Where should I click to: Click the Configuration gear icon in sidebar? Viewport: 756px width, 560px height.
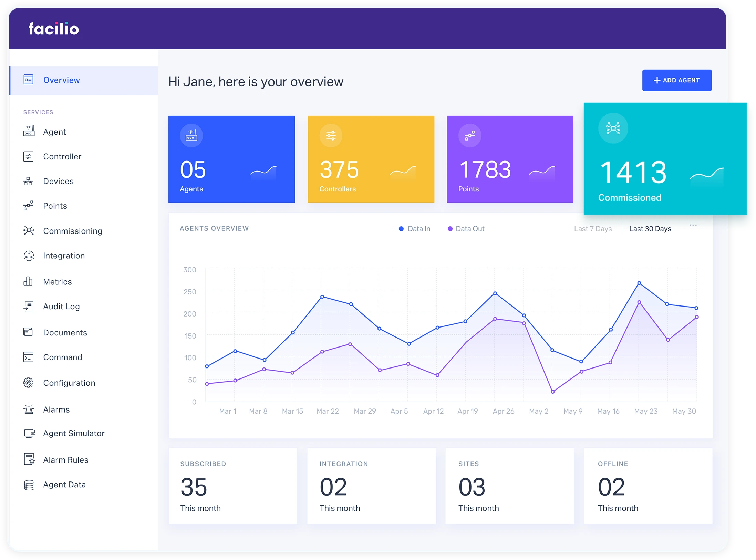29,383
